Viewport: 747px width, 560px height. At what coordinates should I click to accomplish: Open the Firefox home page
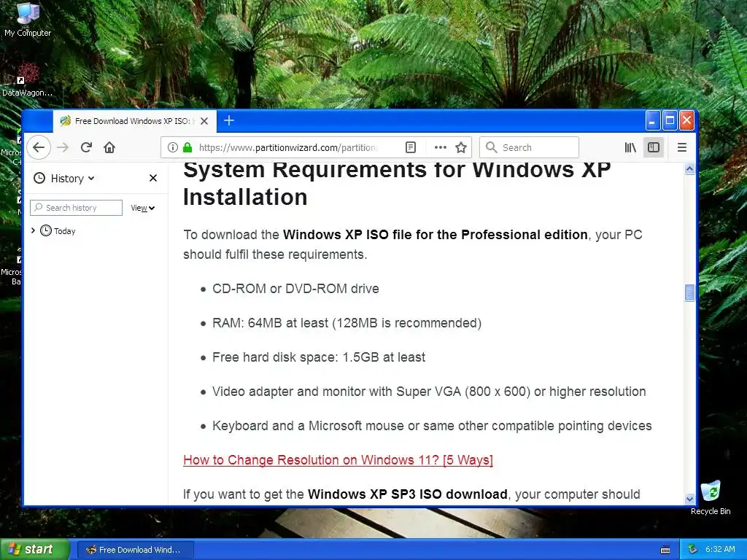[109, 147]
